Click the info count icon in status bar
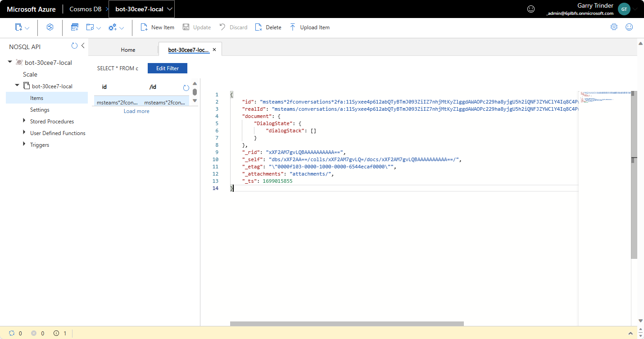 coord(56,333)
